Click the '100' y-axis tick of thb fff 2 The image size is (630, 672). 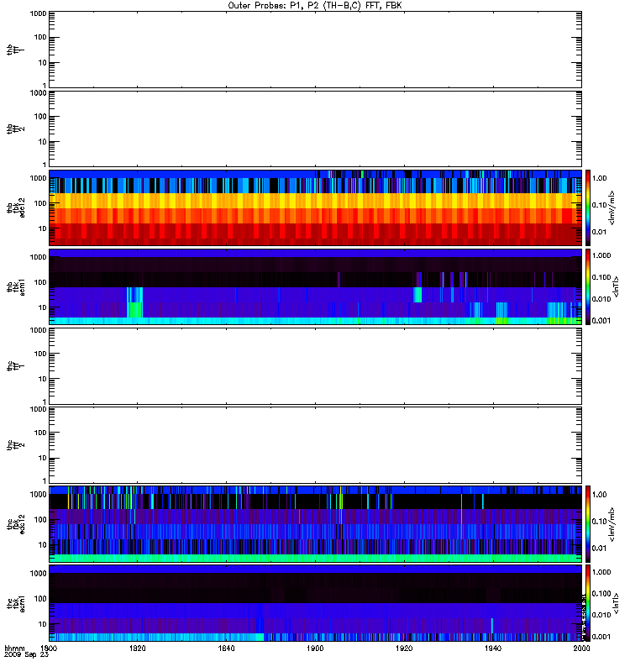click(x=40, y=117)
